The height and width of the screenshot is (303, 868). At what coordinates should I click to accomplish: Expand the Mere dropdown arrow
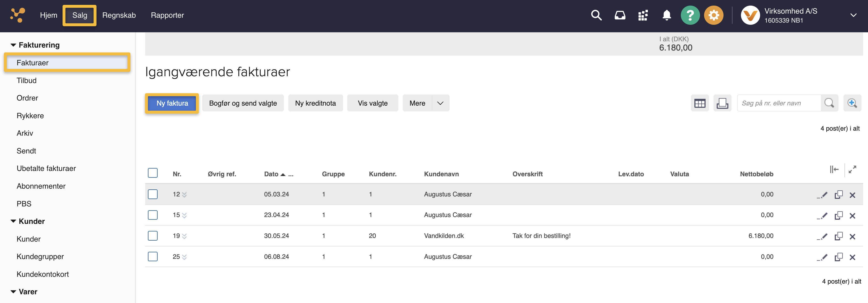[440, 103]
